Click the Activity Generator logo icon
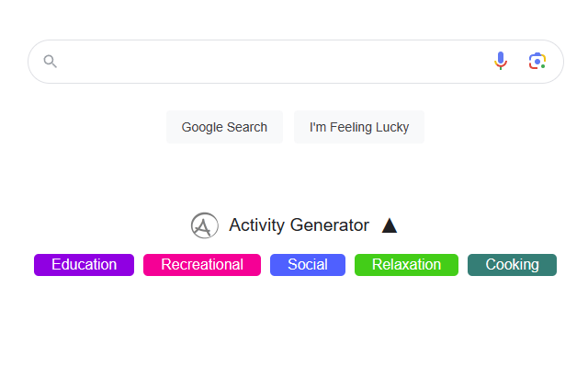 [x=204, y=225]
